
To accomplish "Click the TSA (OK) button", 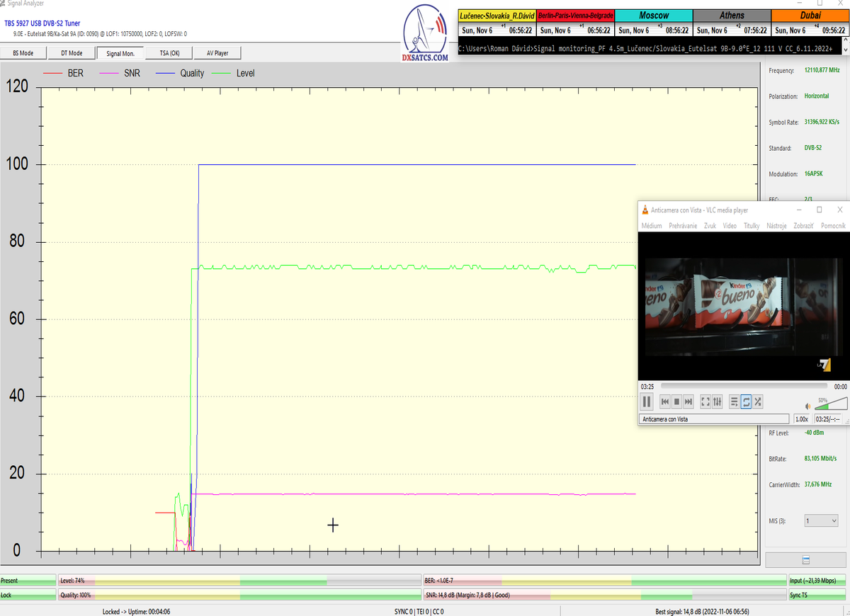I will 169,53.
